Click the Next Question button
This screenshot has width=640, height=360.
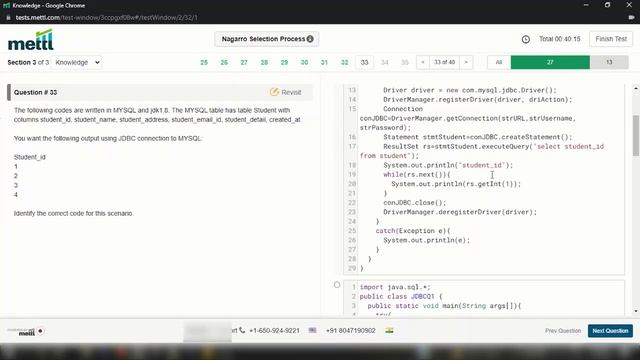pos(610,331)
